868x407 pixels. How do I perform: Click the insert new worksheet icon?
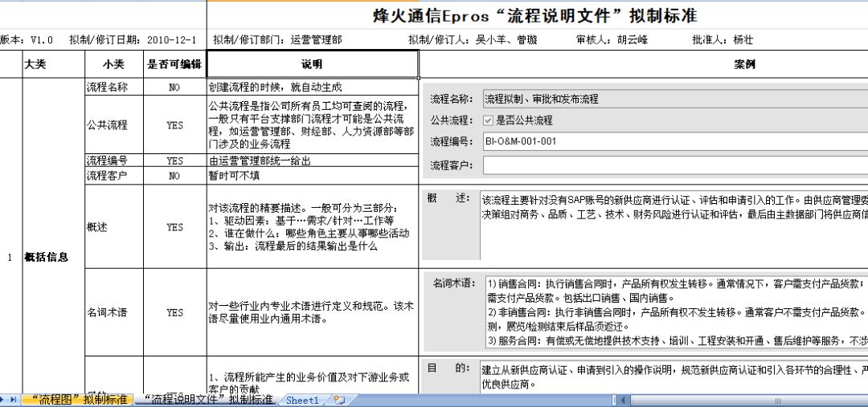click(338, 400)
